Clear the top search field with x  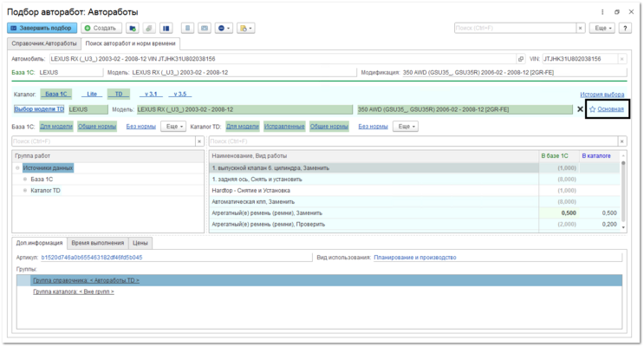[x=581, y=28]
